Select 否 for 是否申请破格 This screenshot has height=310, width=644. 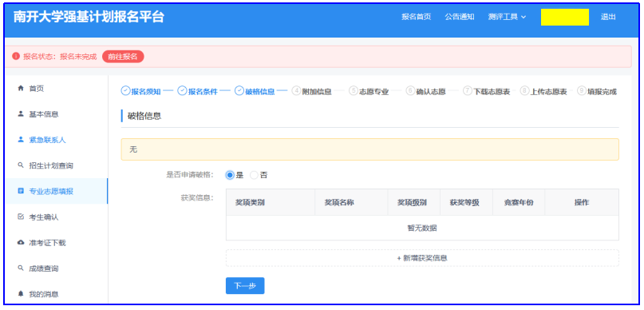point(255,175)
